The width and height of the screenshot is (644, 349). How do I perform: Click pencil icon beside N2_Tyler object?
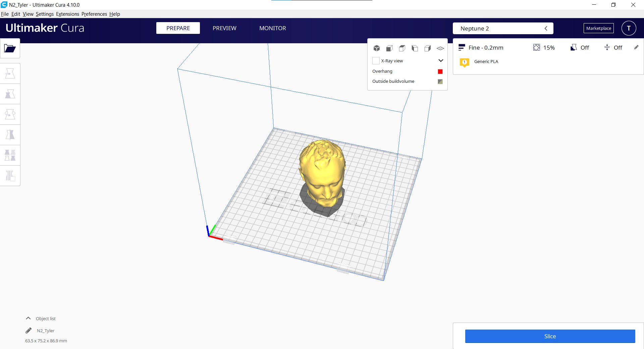coord(29,331)
